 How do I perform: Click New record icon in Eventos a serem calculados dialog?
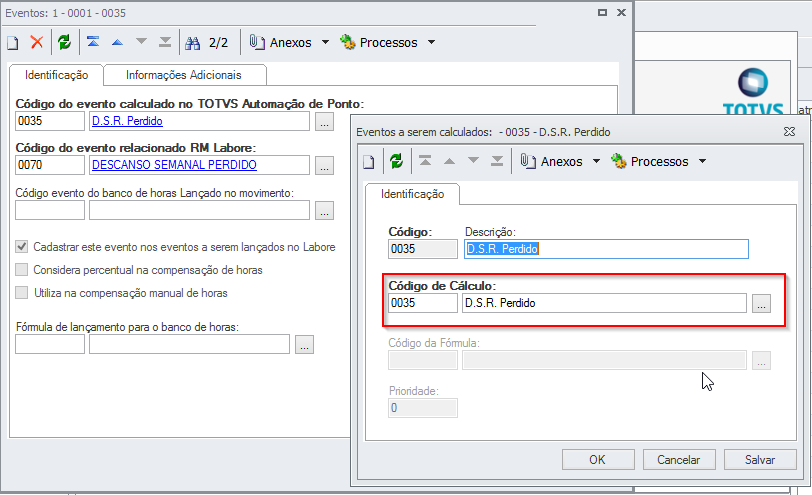[368, 162]
